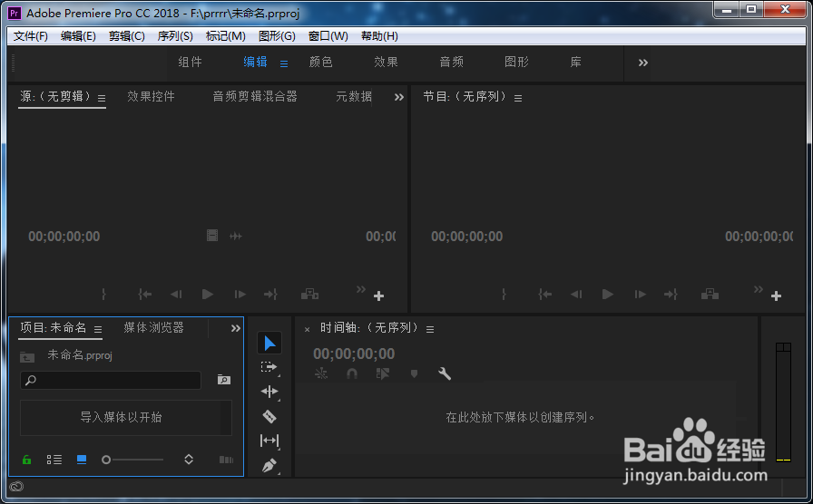Open 窗口(W) menu
Viewport: 813px width, 504px height.
328,36
